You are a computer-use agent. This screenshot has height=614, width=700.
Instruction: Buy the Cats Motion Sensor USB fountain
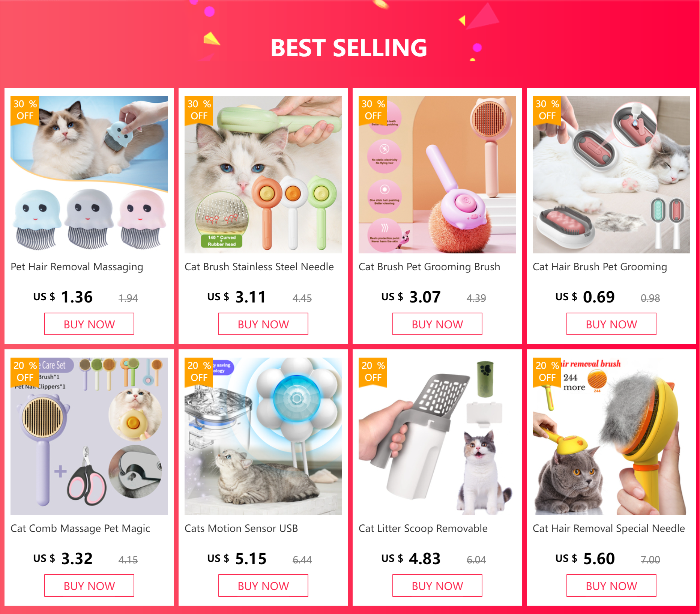(x=263, y=586)
